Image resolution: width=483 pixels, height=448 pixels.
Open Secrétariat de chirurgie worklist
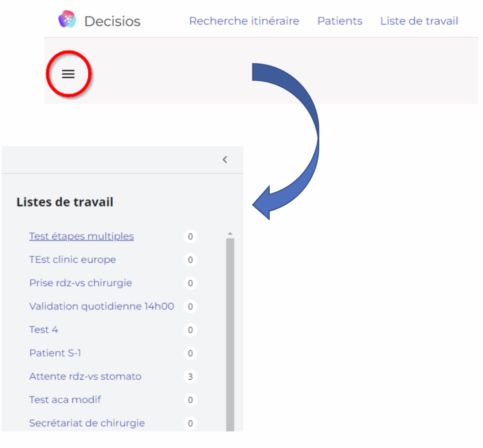[x=87, y=423]
